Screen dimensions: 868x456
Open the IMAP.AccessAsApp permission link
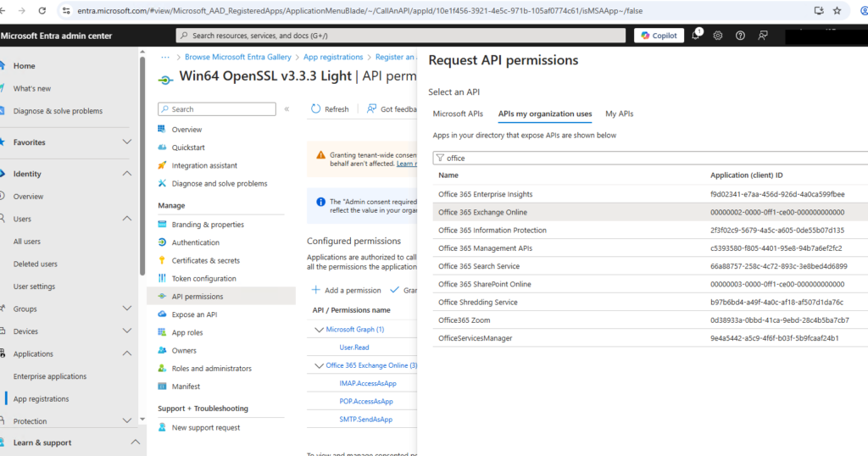coord(368,383)
